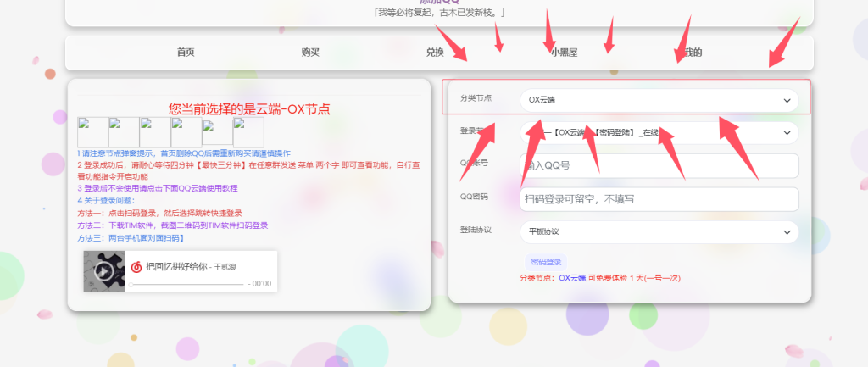Open the 我的 tab
This screenshot has width=868, height=367.
[x=693, y=53]
